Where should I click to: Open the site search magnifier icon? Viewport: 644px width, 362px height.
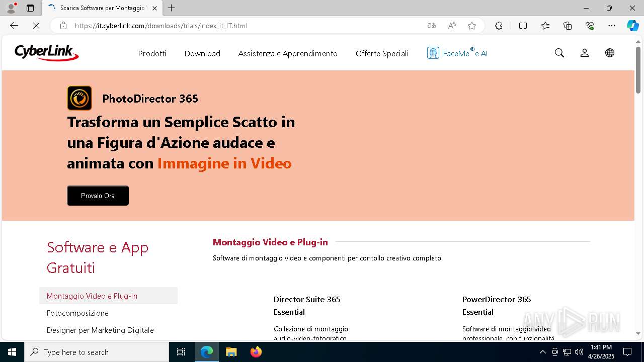click(559, 53)
